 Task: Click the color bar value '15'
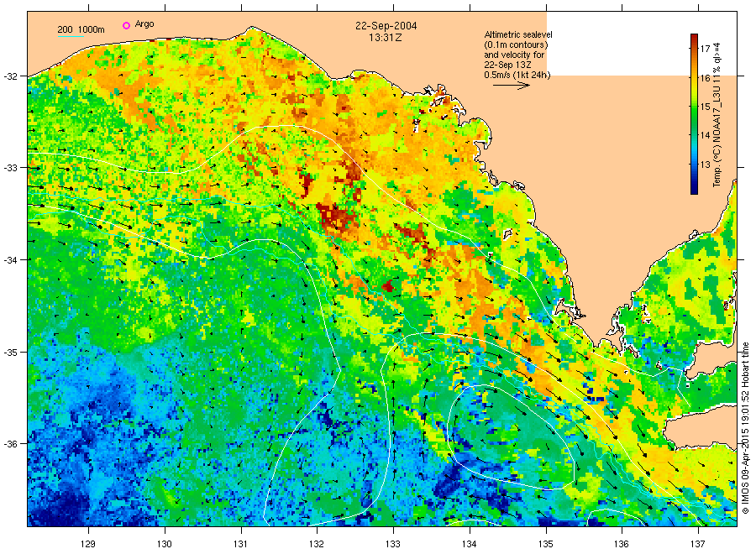point(705,107)
